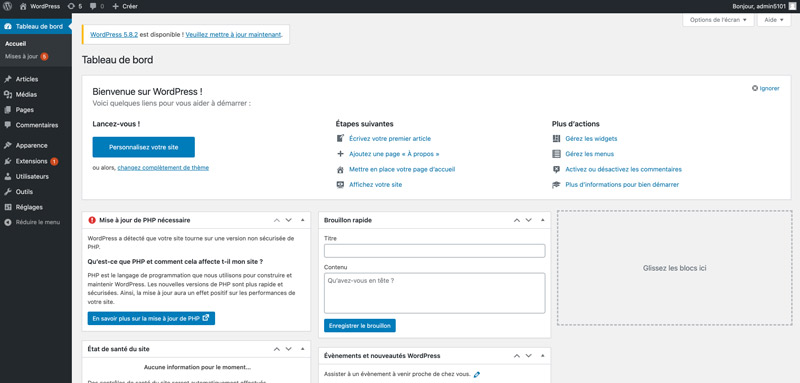
Task: Collapse the État de santé du site panel
Action: 303,349
